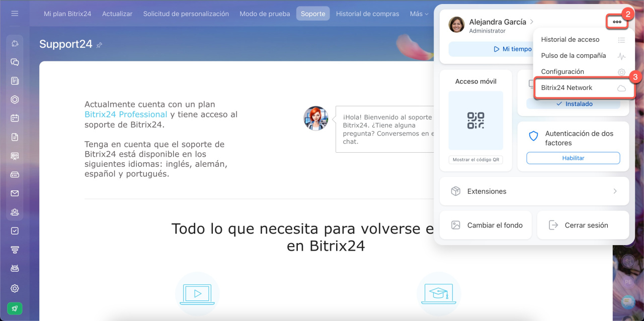The height and width of the screenshot is (321, 644).
Task: Click the Administrator role label
Action: coord(487,31)
